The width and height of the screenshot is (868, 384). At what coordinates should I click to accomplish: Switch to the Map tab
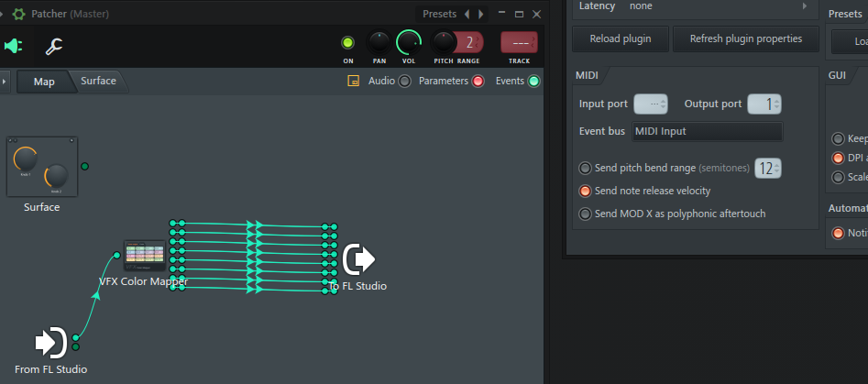(44, 82)
